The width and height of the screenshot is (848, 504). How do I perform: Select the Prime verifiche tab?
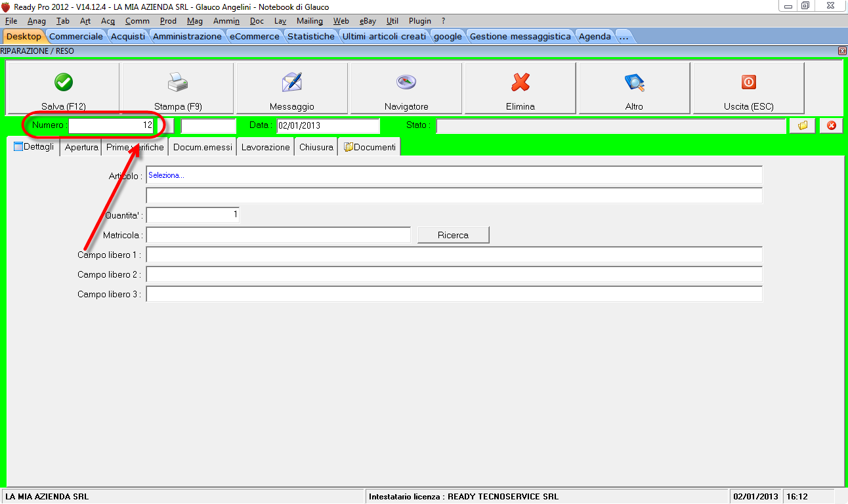[x=135, y=147]
